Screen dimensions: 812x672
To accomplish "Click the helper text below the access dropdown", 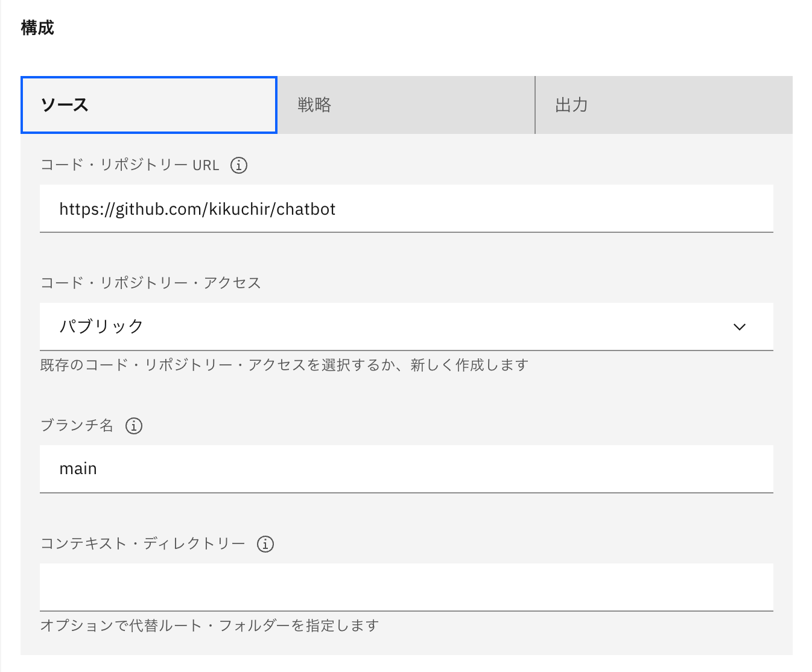I will pos(284,365).
